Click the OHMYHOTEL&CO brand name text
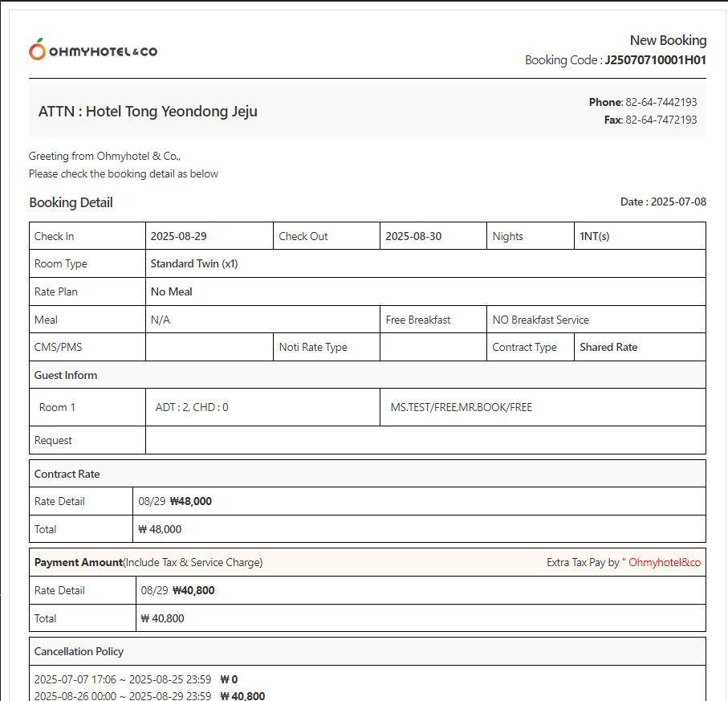 pos(103,51)
